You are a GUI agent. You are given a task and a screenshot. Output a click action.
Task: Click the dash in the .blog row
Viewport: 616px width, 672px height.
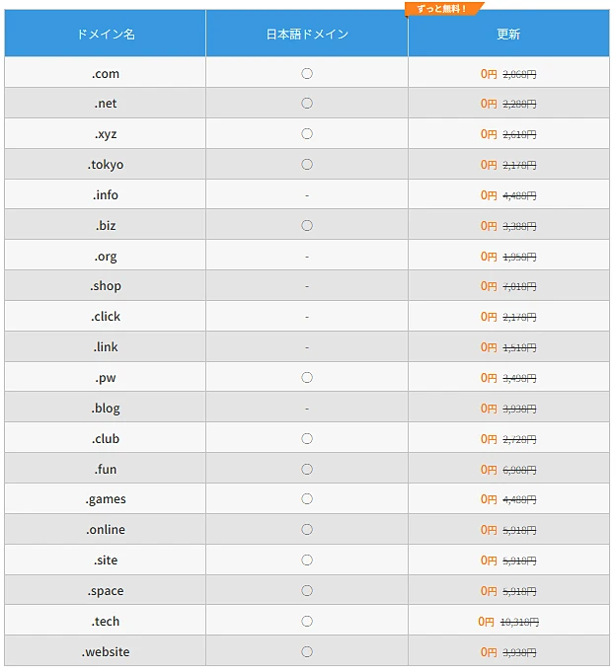(x=307, y=409)
